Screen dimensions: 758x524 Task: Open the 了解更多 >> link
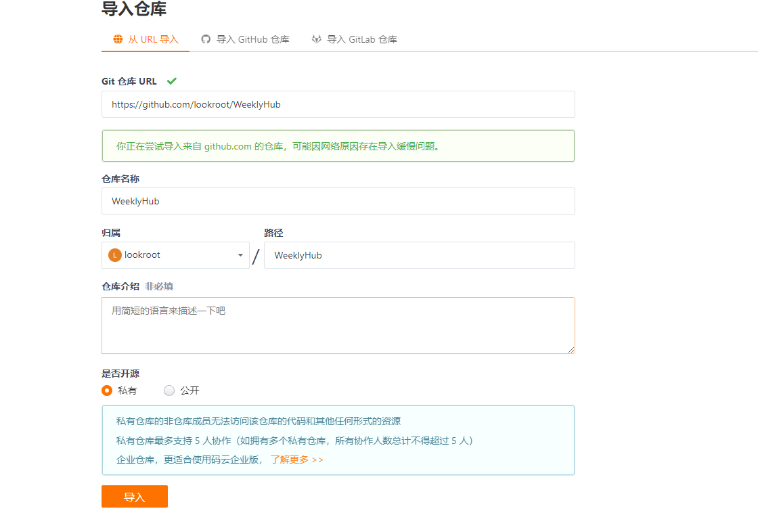pos(297,459)
